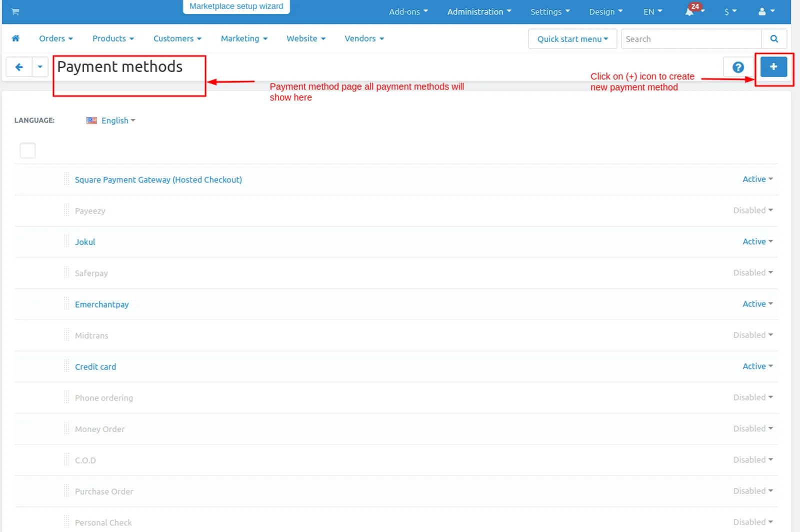Viewport: 800px width, 532px height.
Task: Change Disabled status of Money Order
Action: (753, 428)
